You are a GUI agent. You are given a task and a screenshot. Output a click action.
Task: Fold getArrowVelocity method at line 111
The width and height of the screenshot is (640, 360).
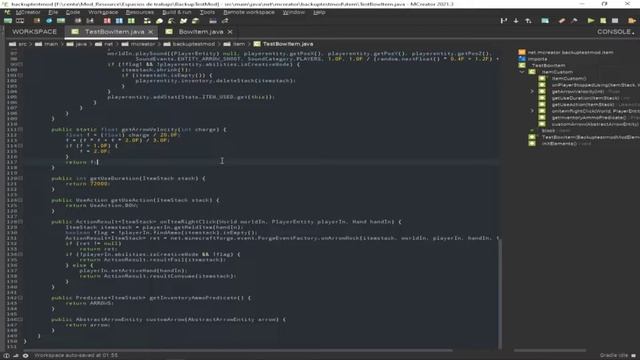pyautogui.click(x=20, y=129)
